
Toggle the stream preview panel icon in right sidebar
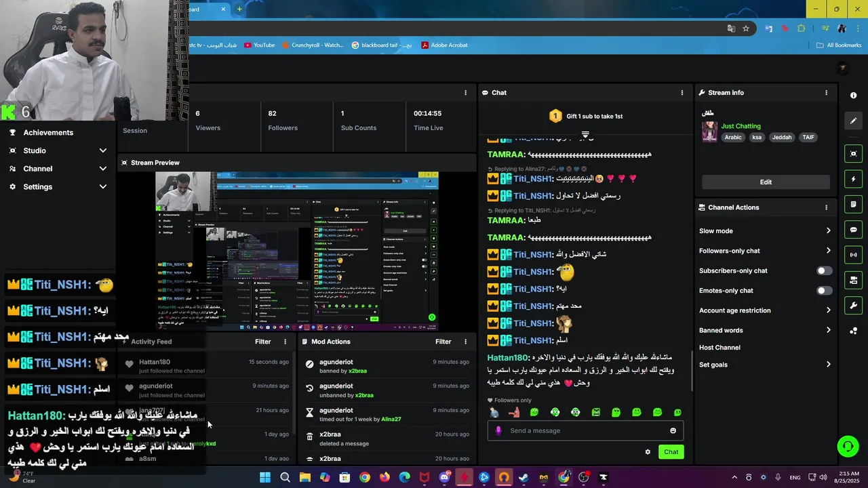[854, 154]
